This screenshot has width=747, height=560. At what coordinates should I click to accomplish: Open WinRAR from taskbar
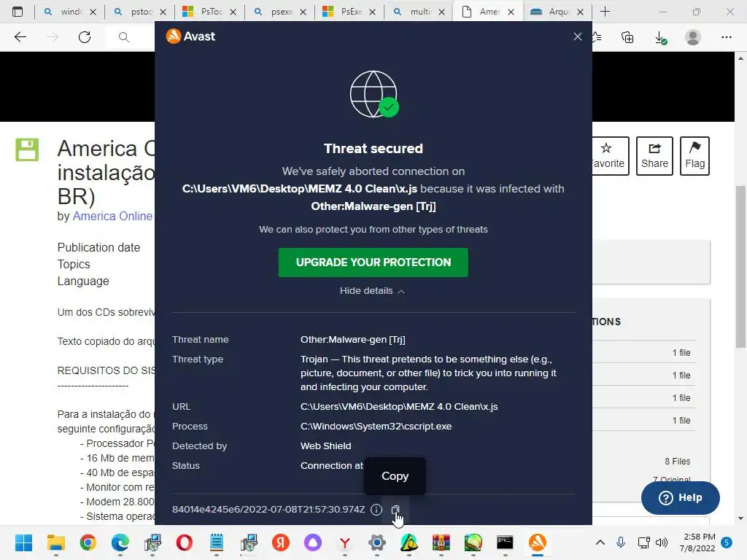(441, 542)
